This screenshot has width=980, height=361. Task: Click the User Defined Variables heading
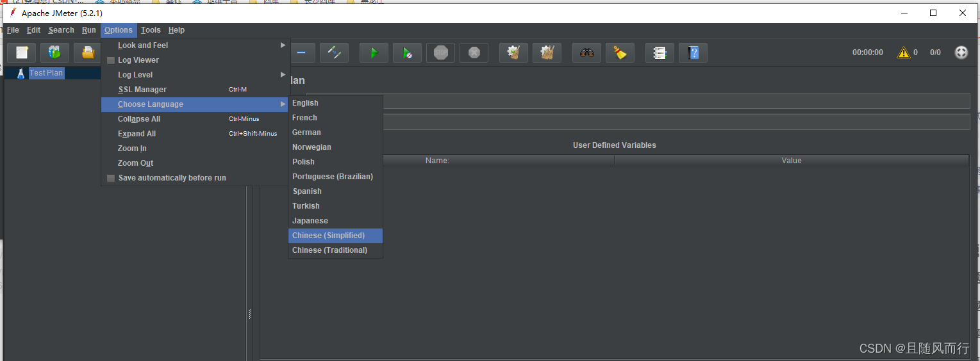point(614,145)
